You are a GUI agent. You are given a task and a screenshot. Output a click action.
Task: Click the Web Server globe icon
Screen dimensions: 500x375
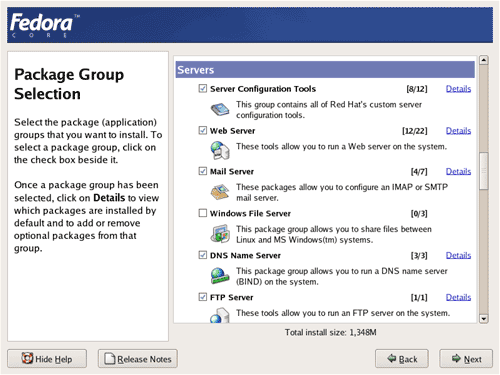(220, 150)
